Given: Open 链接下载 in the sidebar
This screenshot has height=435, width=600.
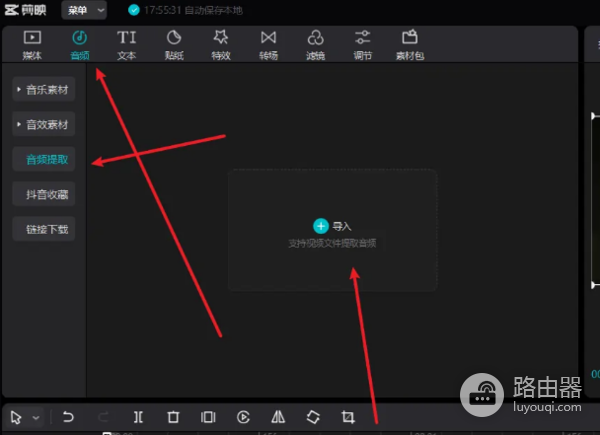Looking at the screenshot, I should coord(44,228).
